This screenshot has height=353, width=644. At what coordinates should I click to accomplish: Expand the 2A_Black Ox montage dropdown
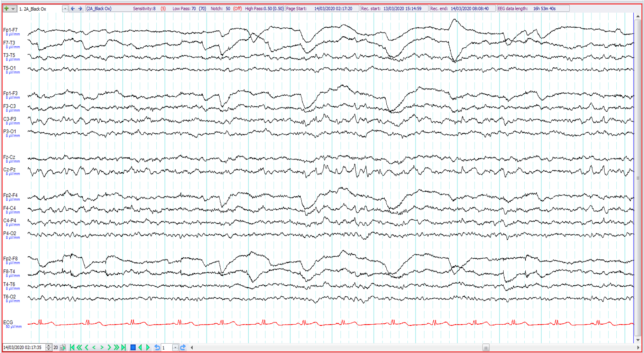(x=65, y=9)
